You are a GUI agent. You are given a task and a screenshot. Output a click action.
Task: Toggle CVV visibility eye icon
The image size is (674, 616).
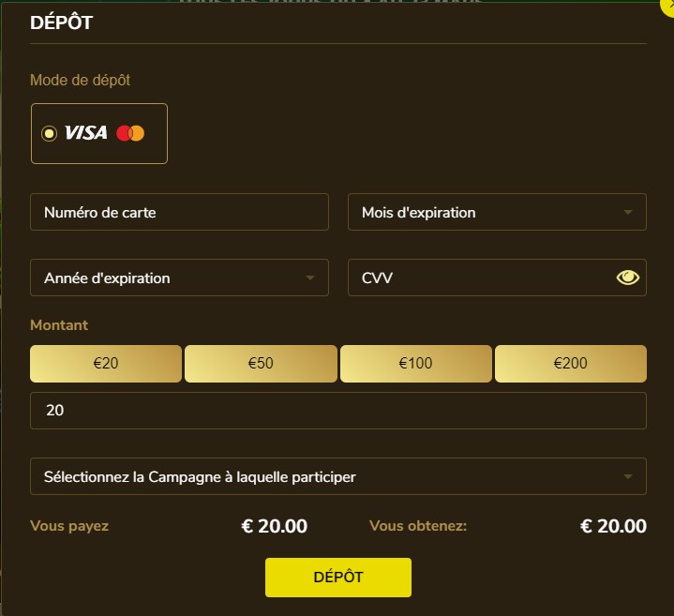point(627,278)
